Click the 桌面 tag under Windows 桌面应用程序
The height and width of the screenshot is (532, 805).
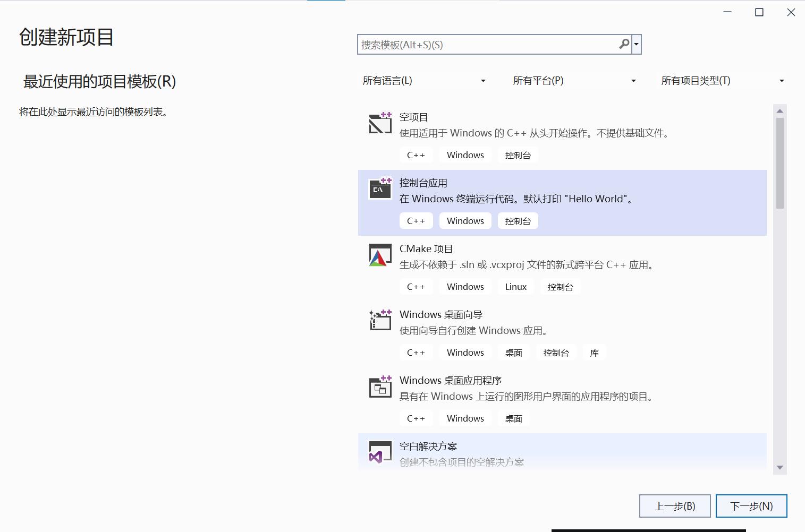tap(514, 418)
